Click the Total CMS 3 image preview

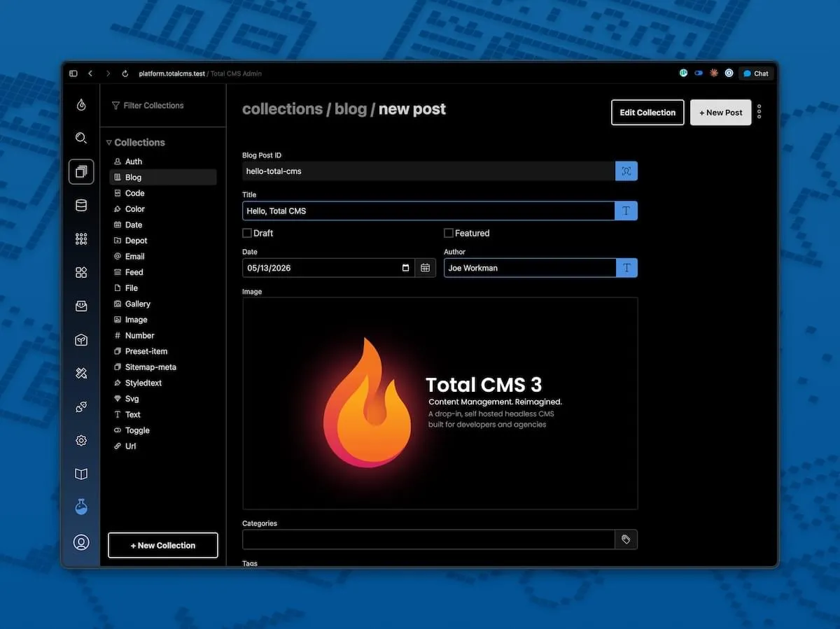pos(440,403)
